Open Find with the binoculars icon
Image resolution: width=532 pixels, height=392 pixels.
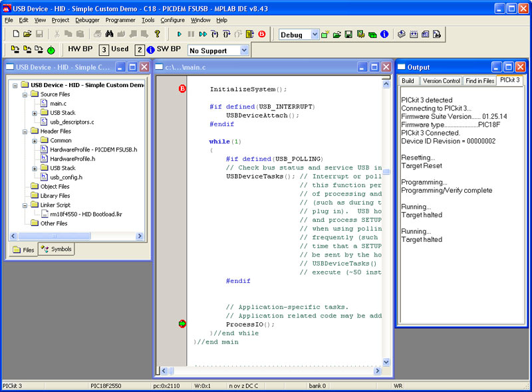pyautogui.click(x=109, y=34)
